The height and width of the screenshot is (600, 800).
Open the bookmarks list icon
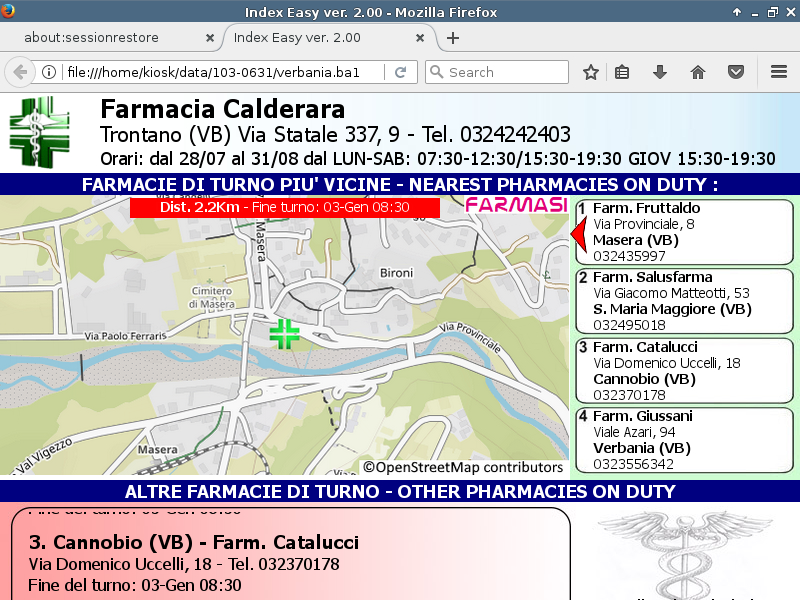[622, 72]
